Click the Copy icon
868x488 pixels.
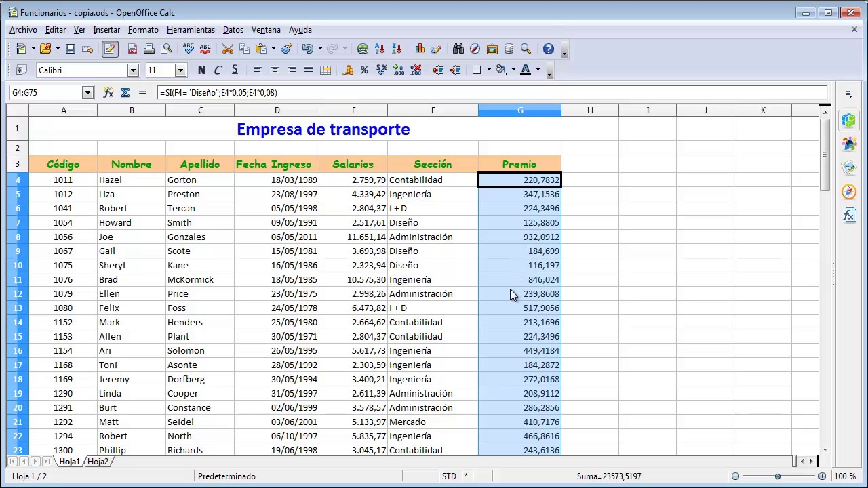point(244,49)
